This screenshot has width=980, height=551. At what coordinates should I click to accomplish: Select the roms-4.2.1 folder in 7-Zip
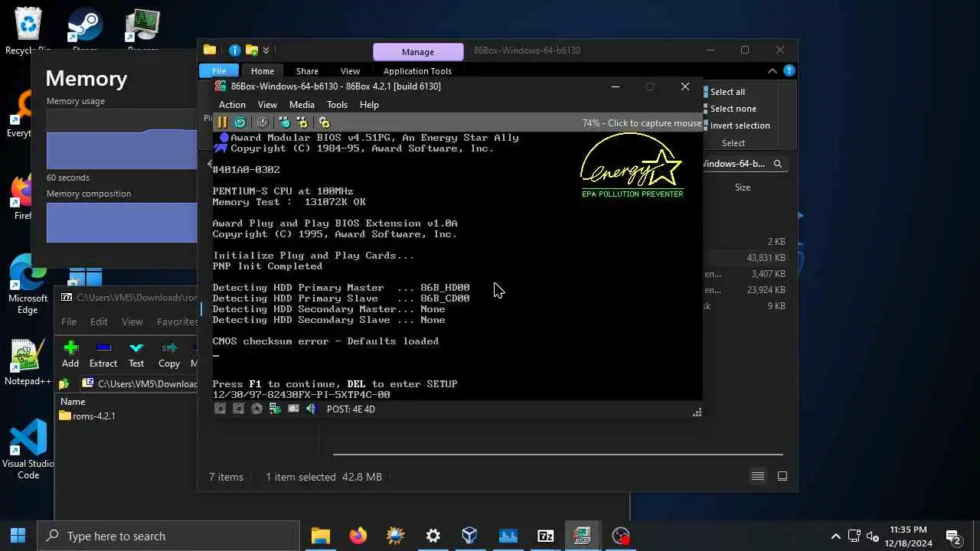point(87,416)
